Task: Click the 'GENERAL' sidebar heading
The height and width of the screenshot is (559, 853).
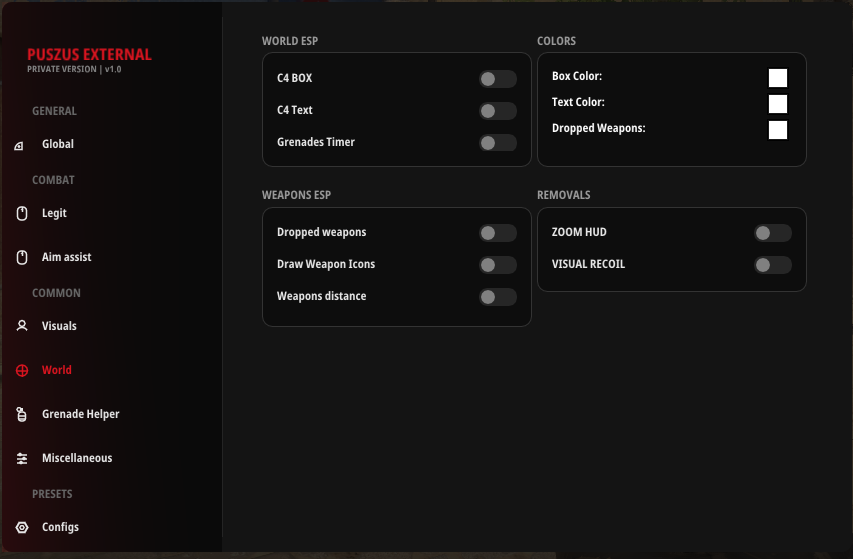Action: point(54,111)
